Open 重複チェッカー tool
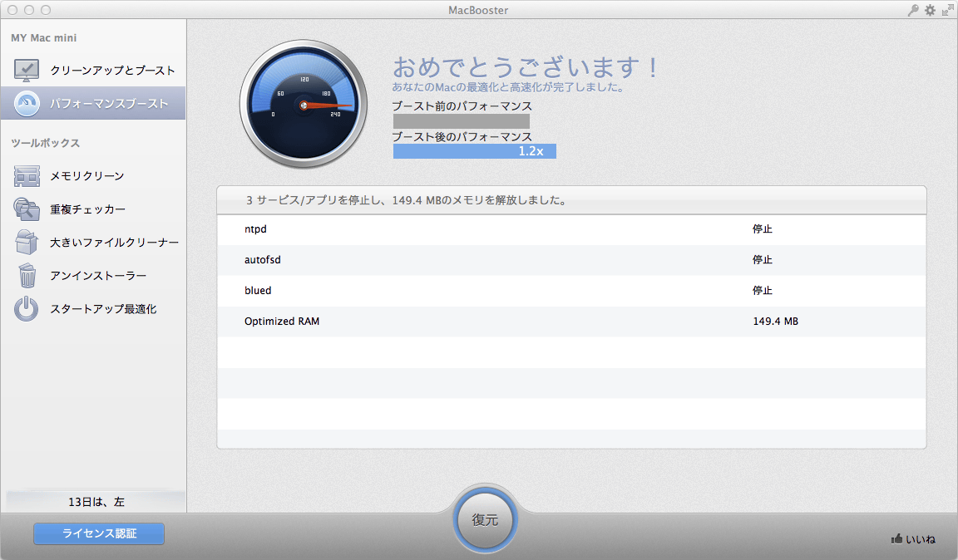Screen dimensions: 958x560 pyautogui.click(x=93, y=209)
